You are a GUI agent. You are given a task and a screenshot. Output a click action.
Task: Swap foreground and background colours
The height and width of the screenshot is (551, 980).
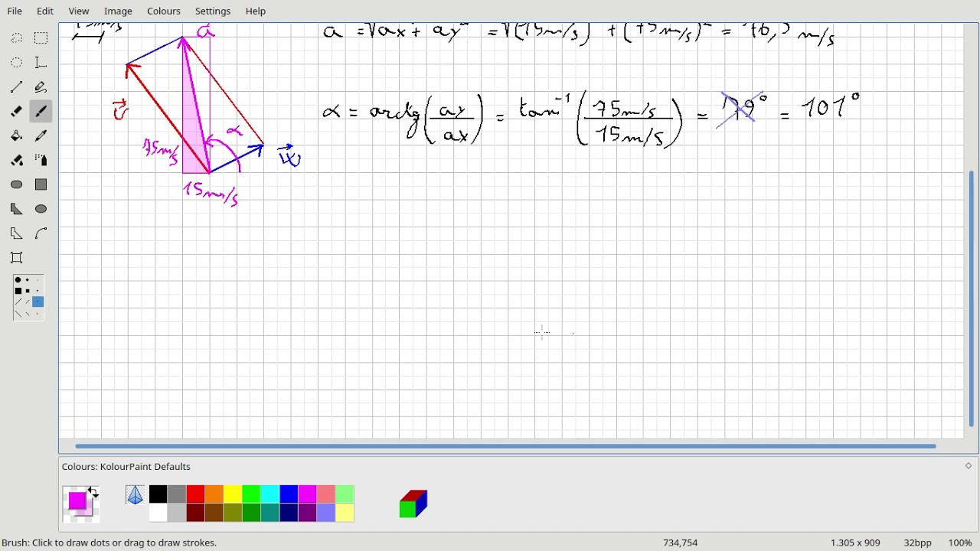click(93, 491)
